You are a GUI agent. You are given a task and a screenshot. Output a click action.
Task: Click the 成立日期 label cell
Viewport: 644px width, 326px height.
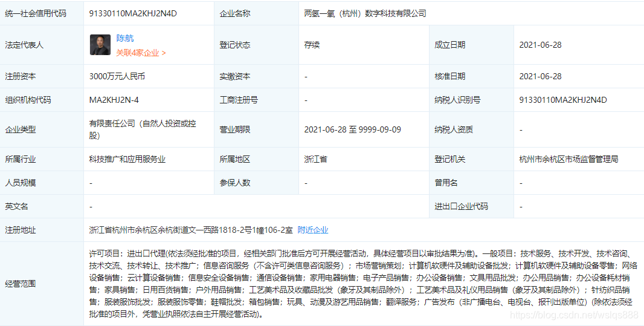(471, 45)
